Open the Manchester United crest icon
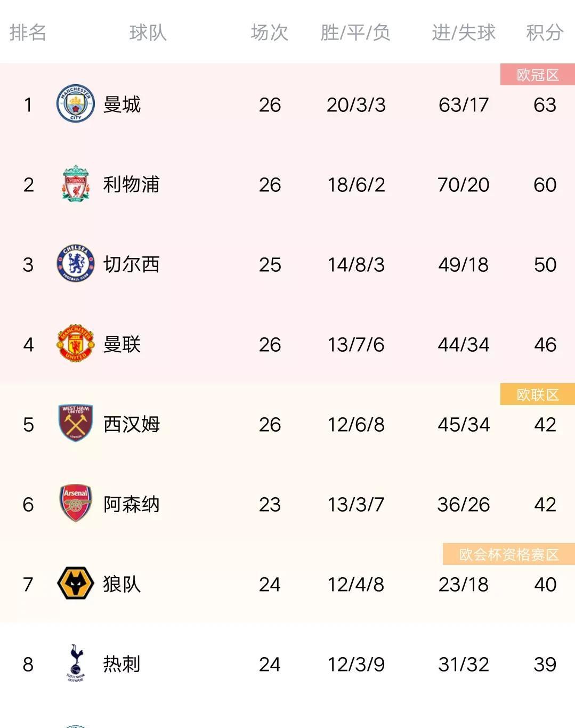 76,343
